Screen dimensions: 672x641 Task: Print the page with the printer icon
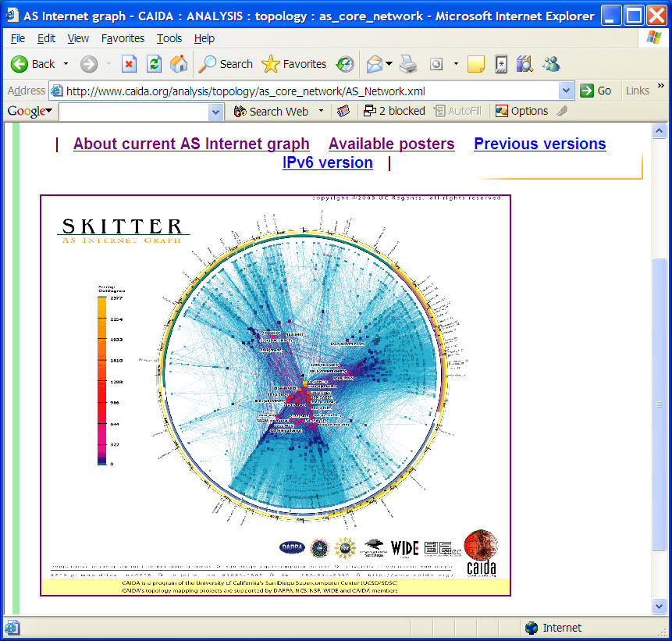click(408, 64)
